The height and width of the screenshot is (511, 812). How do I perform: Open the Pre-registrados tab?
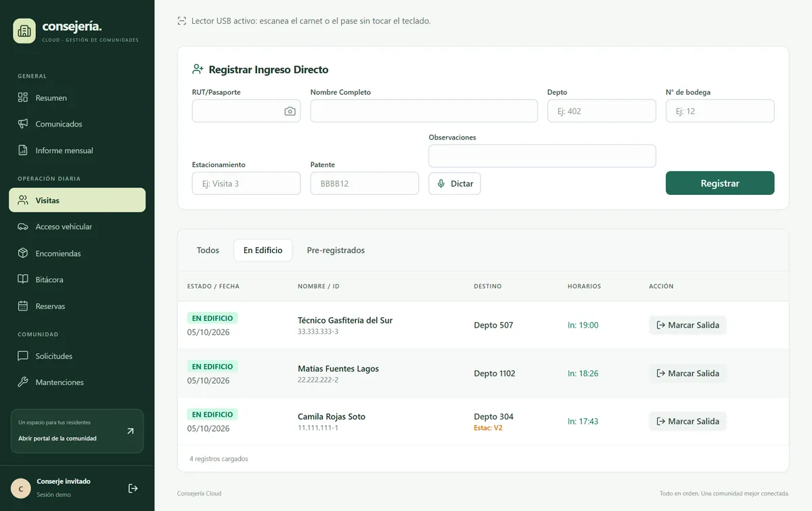point(336,250)
